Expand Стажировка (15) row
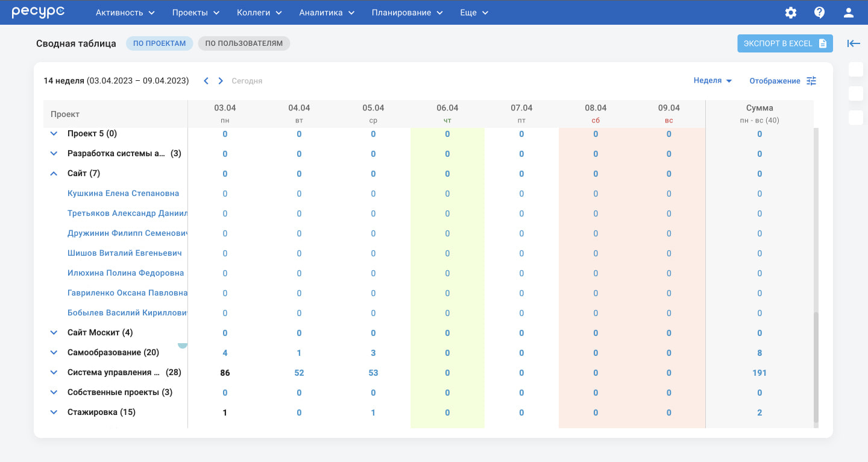 point(54,413)
